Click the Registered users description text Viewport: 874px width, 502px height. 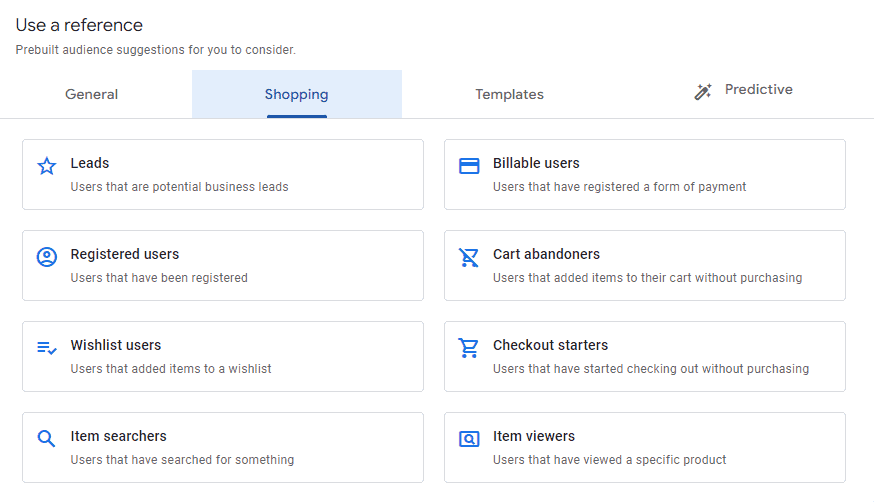coord(159,278)
